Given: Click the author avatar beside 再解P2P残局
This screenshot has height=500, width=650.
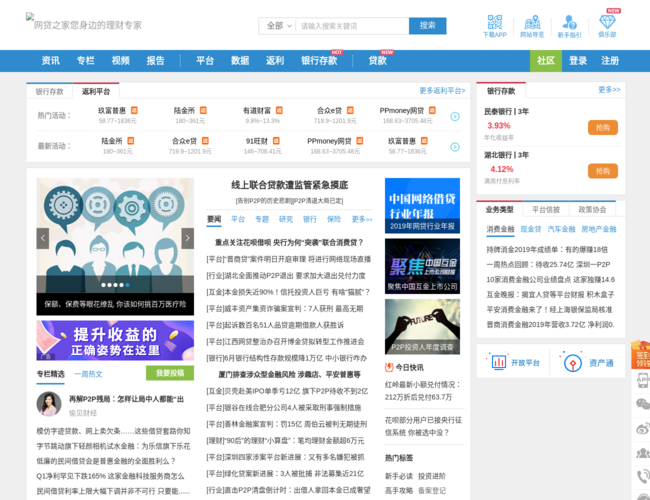Looking at the screenshot, I should pyautogui.click(x=49, y=404).
